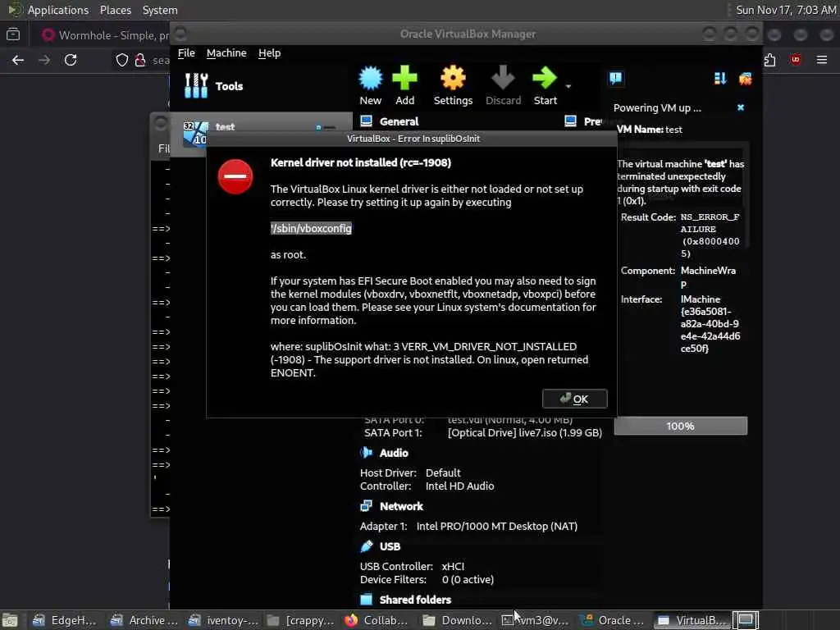Viewport: 840px width, 630px height.
Task: Open the menu button next to test VM
Action: tap(326, 127)
